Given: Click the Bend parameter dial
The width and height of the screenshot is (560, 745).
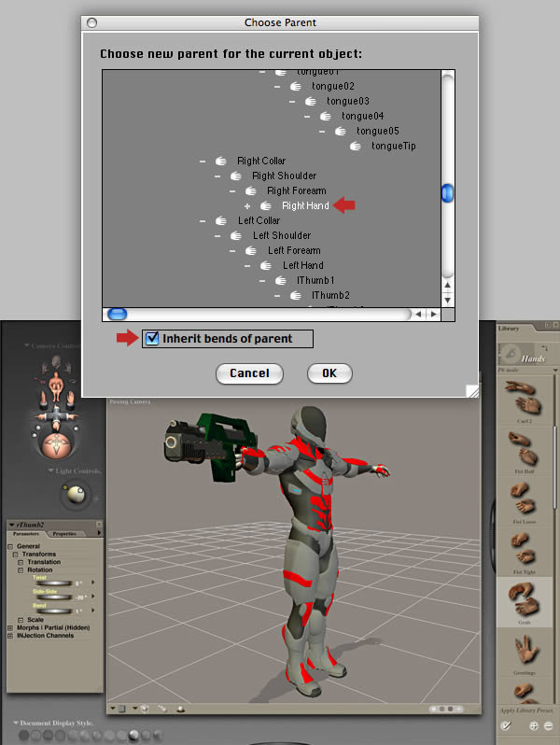Looking at the screenshot, I should (55, 611).
